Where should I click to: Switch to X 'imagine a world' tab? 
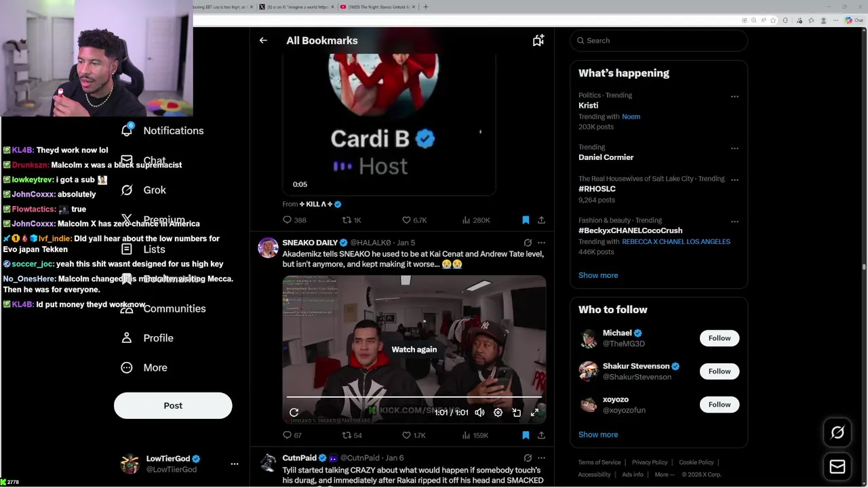pyautogui.click(x=297, y=7)
